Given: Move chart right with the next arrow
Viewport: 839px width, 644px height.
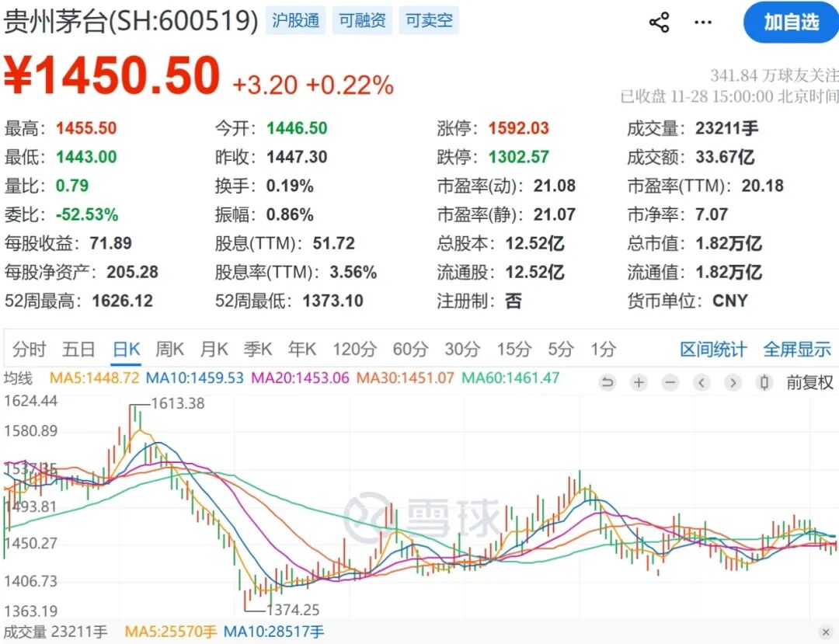Looking at the screenshot, I should click(733, 382).
